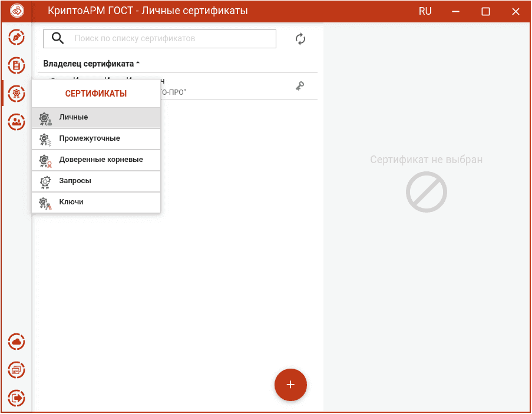Sort by Владелец сертификата column header
Screen dimensions: 532x414
pyautogui.click(x=91, y=64)
